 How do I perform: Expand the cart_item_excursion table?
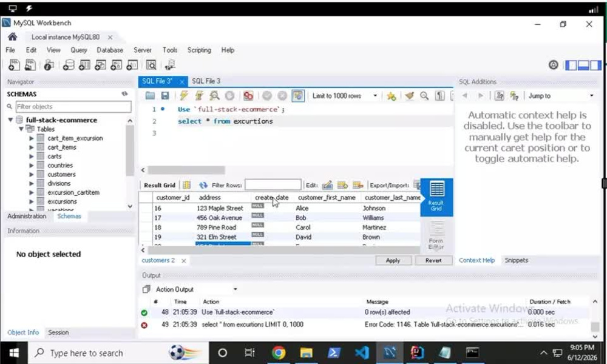[32, 138]
